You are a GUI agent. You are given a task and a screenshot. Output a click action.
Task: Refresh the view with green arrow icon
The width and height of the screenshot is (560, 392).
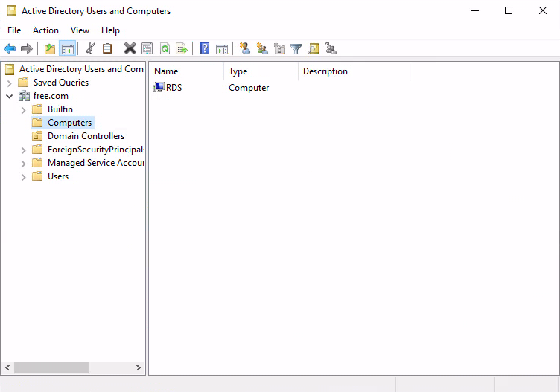pyautogui.click(x=165, y=48)
